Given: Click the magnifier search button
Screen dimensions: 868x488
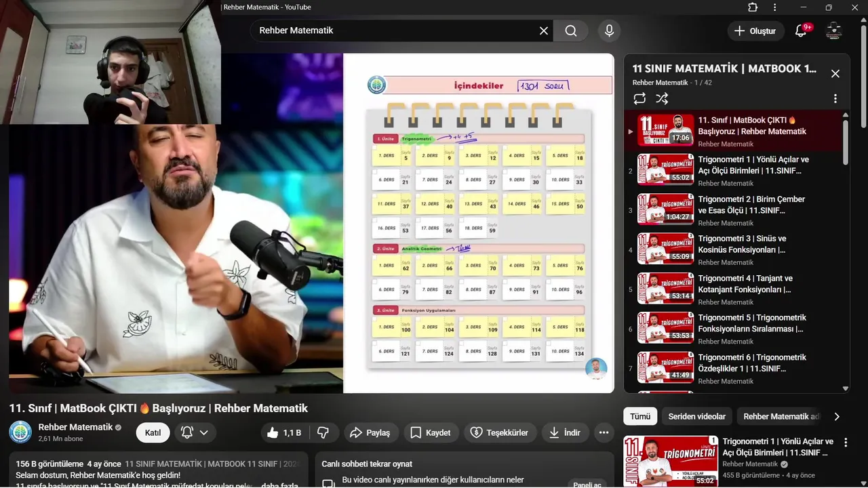Looking at the screenshot, I should [x=571, y=30].
